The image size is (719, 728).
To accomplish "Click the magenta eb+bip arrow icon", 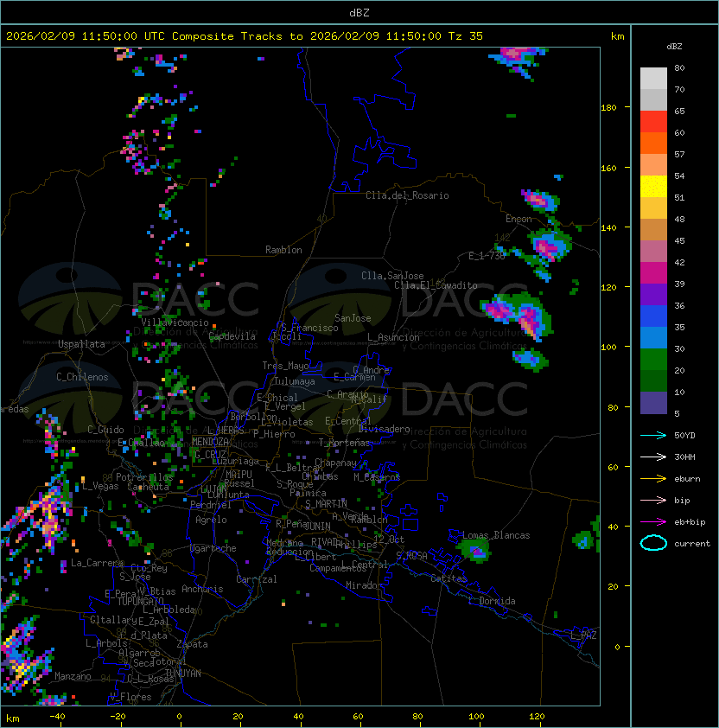I will point(653,522).
